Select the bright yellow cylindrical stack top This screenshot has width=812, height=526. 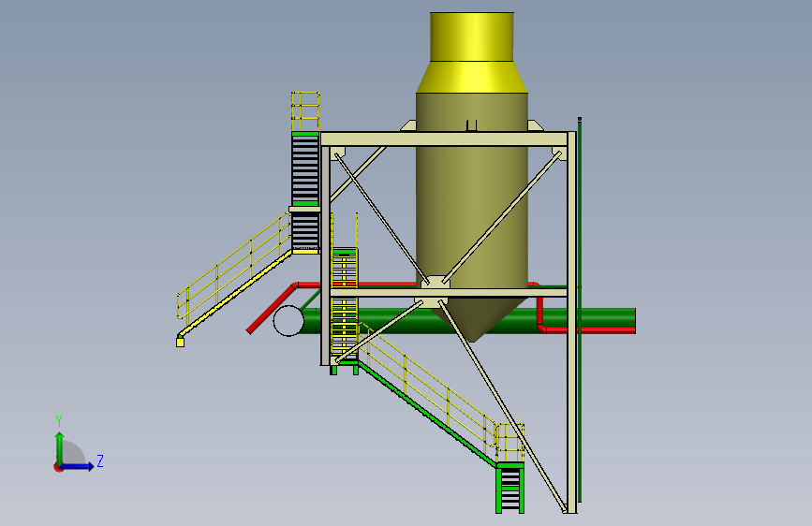coord(472,37)
